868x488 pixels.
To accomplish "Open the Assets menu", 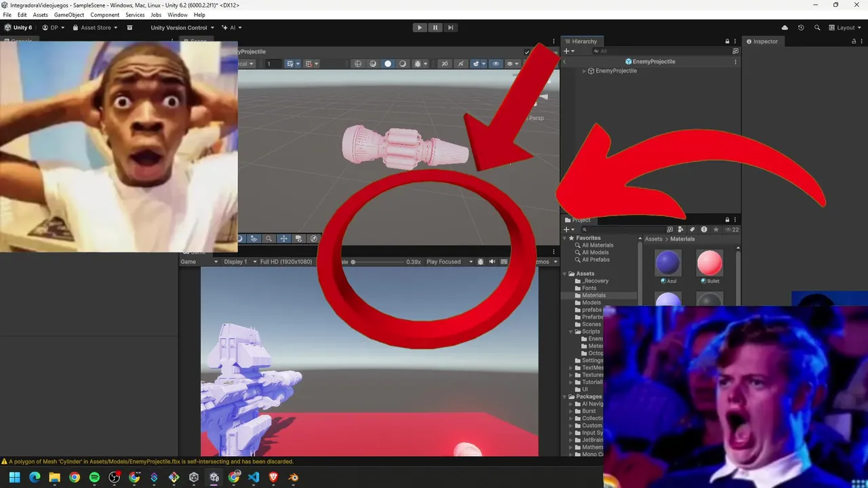I will point(40,15).
